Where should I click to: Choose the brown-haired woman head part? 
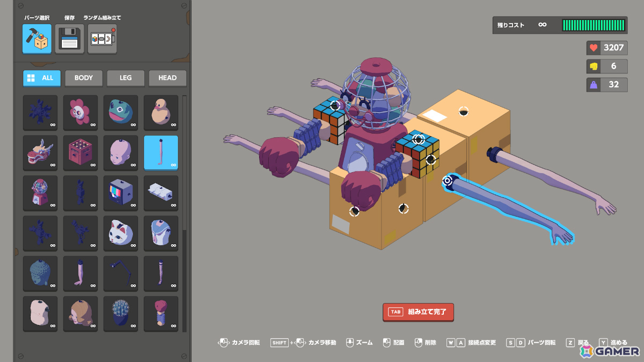(x=80, y=314)
